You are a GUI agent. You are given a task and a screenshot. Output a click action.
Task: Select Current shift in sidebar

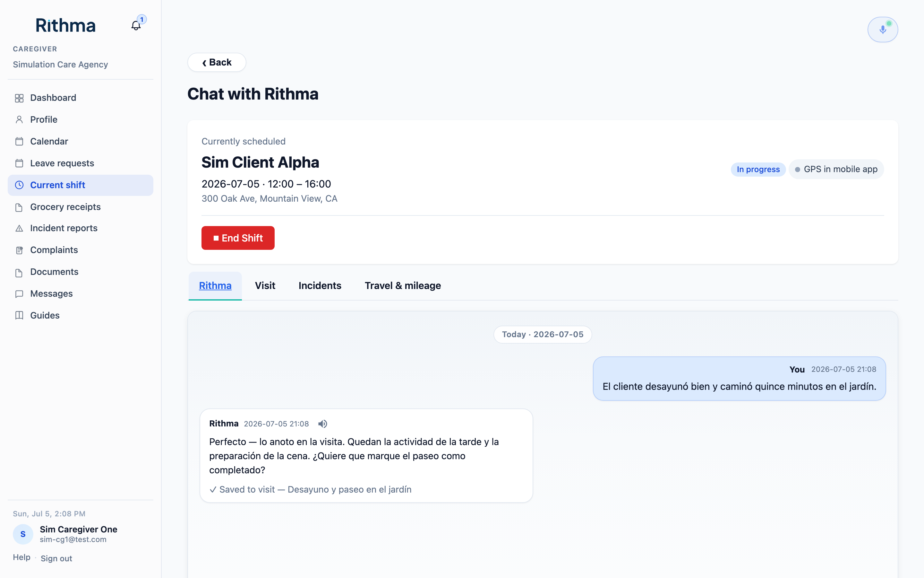tap(80, 185)
